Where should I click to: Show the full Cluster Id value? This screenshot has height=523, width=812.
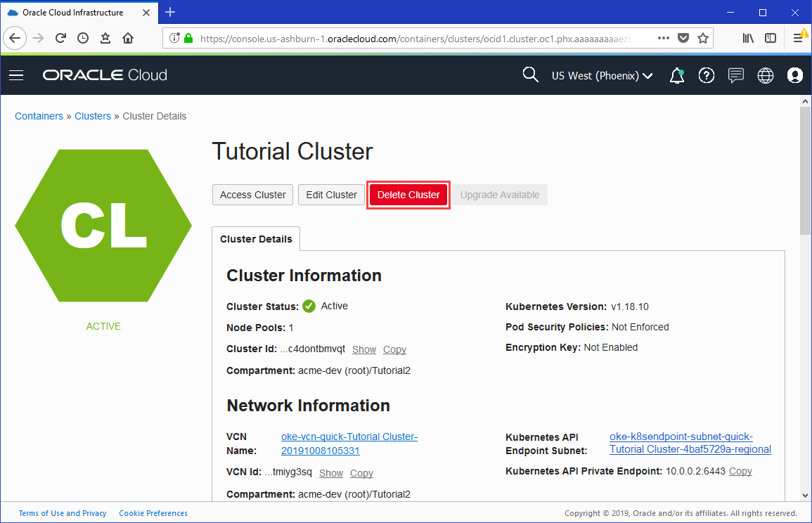point(363,349)
